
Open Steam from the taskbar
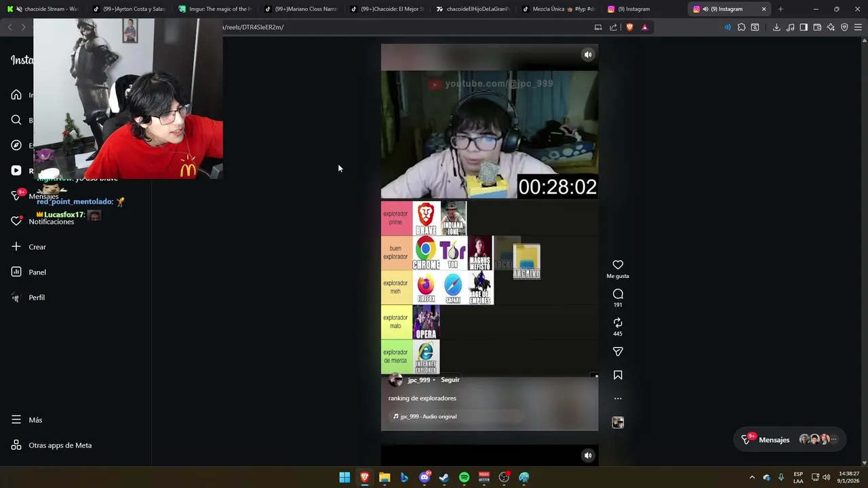[x=444, y=477]
